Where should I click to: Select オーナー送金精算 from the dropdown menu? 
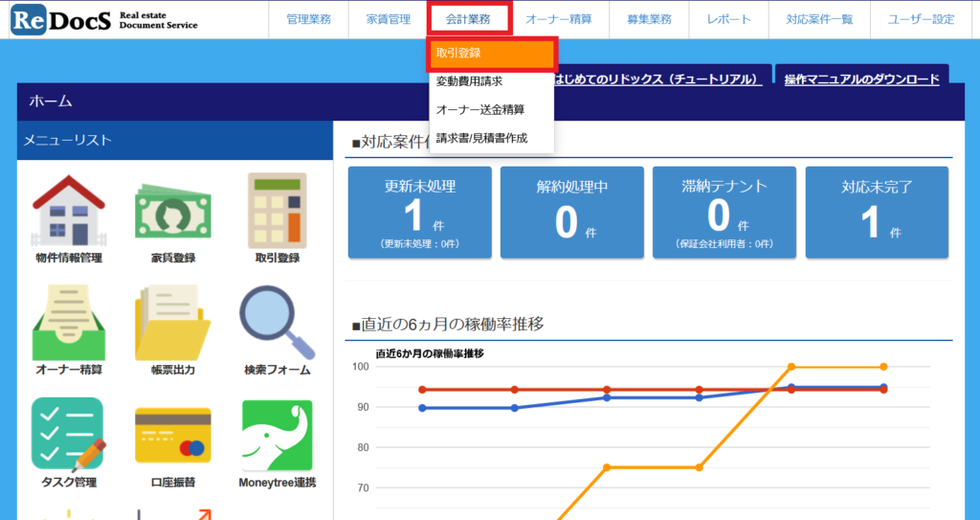click(492, 109)
